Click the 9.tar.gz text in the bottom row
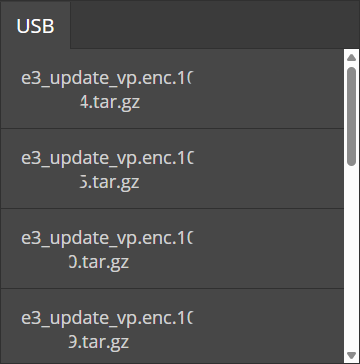The width and height of the screenshot is (360, 364). tap(99, 342)
